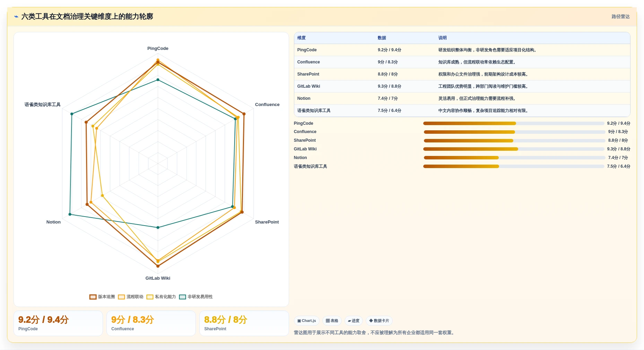The width and height of the screenshot is (644, 350).
Task: Select the PingCode table row name
Action: (x=307, y=50)
